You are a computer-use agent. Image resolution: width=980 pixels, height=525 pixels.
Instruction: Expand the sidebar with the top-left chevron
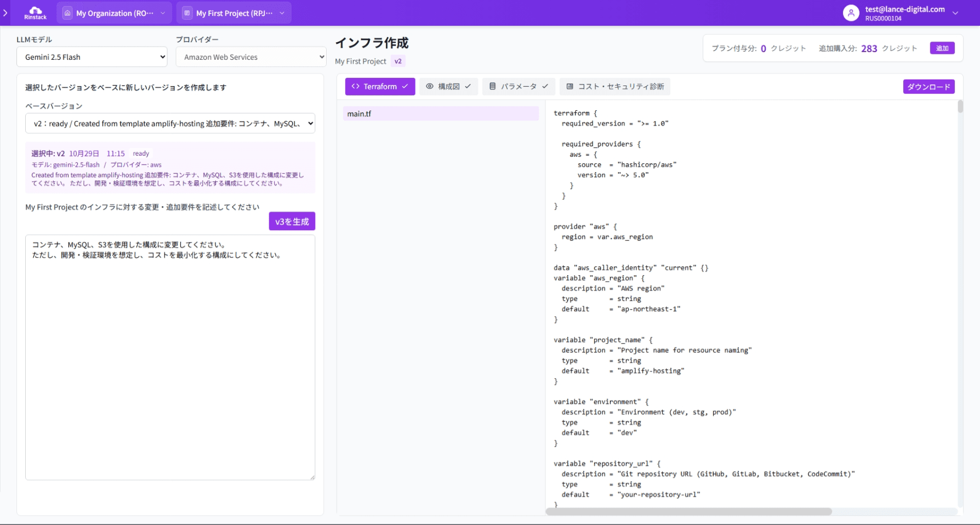click(x=5, y=13)
